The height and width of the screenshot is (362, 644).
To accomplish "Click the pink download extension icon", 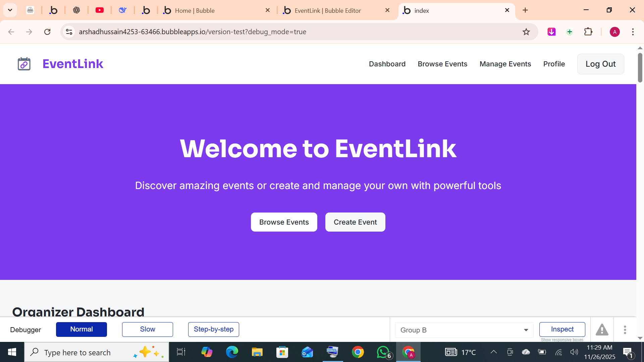I will [x=551, y=32].
